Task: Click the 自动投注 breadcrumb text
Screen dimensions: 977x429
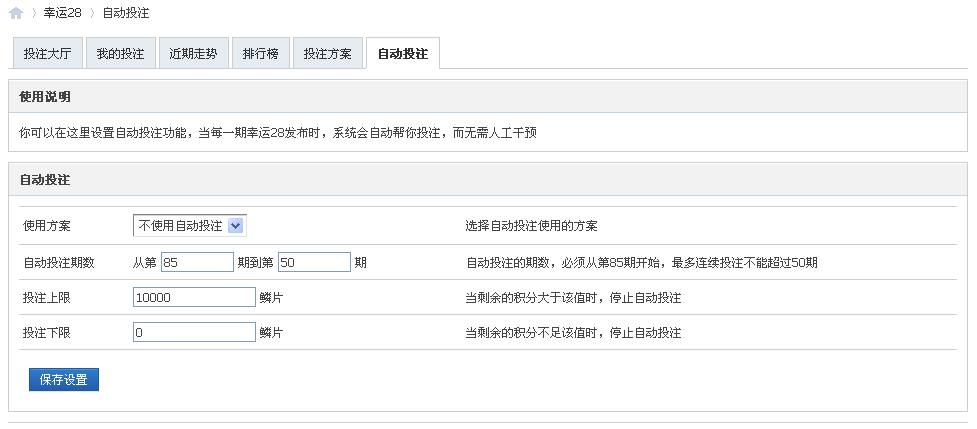Action: 125,13
